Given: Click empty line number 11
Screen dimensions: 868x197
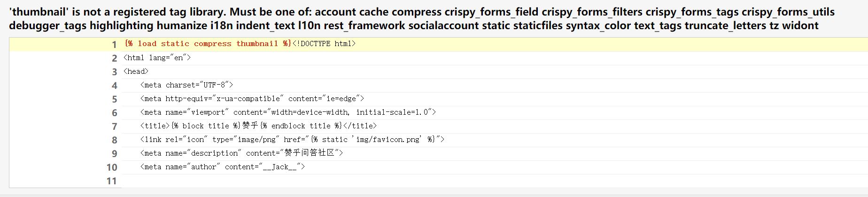Looking at the screenshot, I should [x=111, y=181].
